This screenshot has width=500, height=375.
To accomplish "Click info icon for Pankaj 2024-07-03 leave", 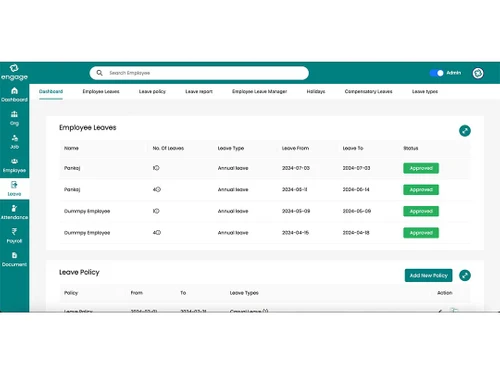I will tap(157, 168).
